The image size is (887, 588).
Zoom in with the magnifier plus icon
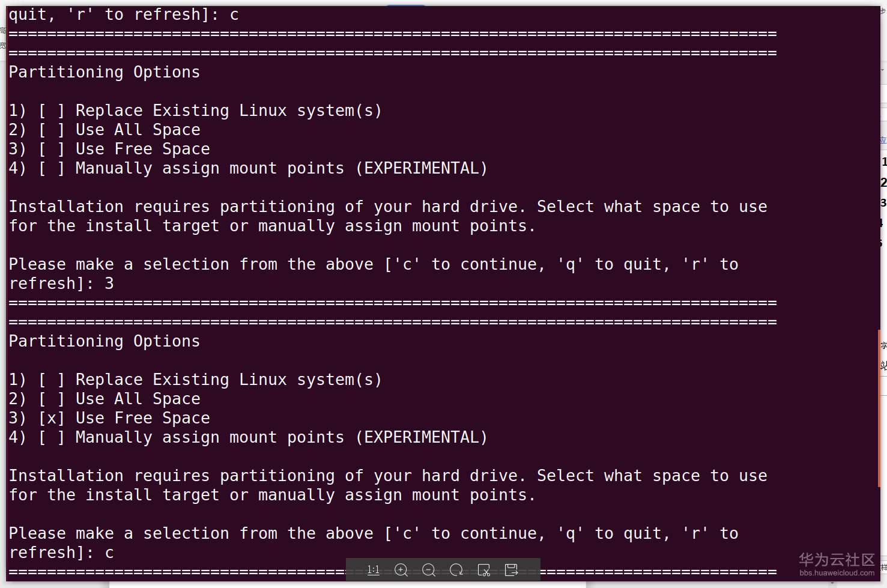[401, 569]
